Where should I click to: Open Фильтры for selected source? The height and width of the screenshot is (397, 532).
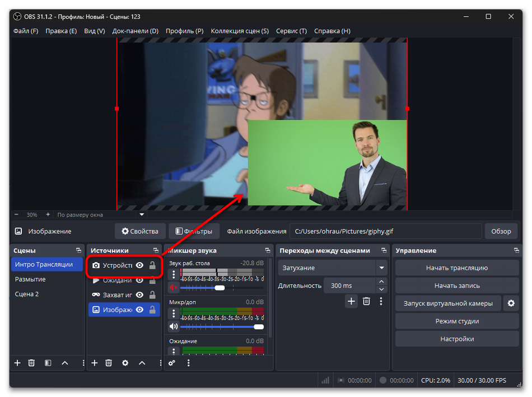194,231
